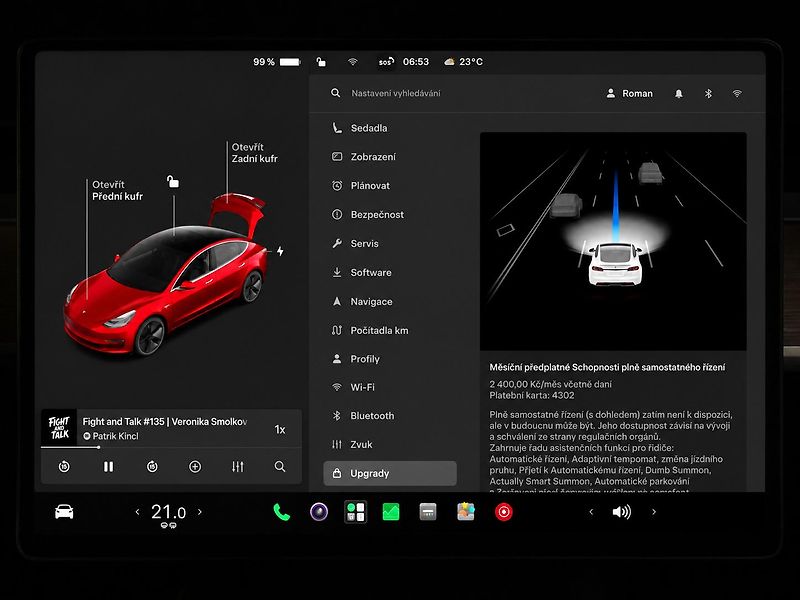The width and height of the screenshot is (800, 600).
Task: Change the 1x playback speed
Action: pos(280,430)
